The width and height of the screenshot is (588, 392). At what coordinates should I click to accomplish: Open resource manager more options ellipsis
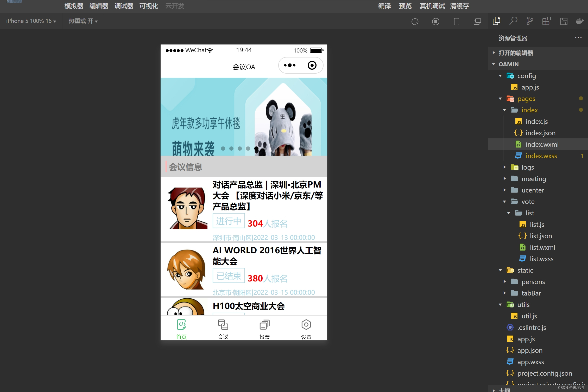[x=578, y=38]
